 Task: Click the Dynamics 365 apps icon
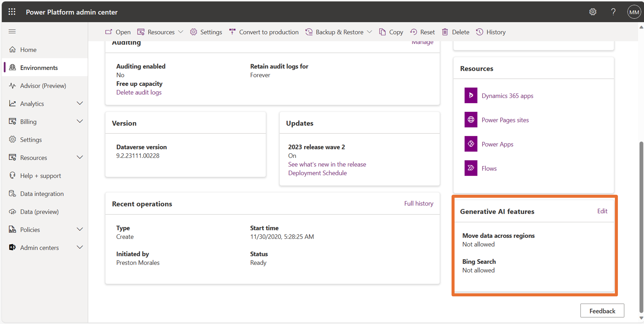click(470, 96)
